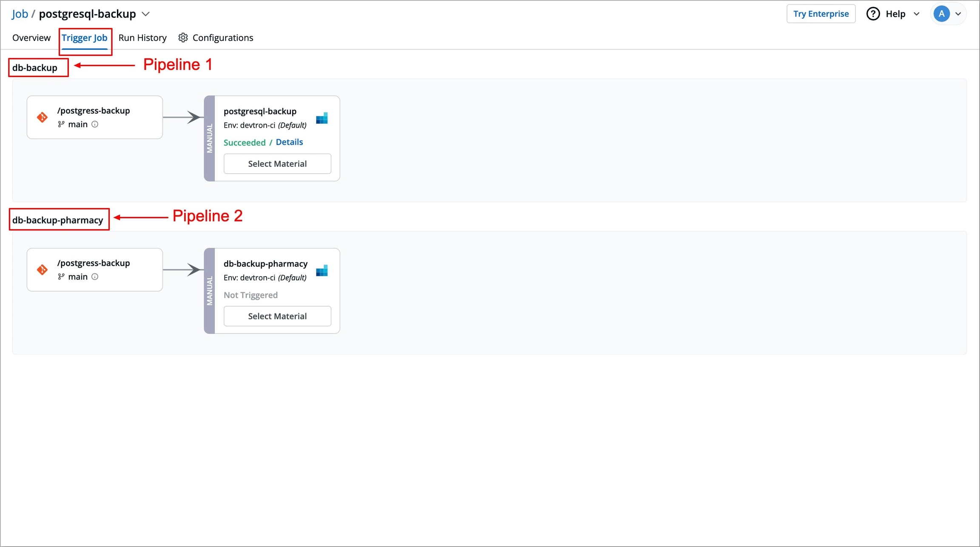Switch to the Overview tab

click(x=31, y=38)
